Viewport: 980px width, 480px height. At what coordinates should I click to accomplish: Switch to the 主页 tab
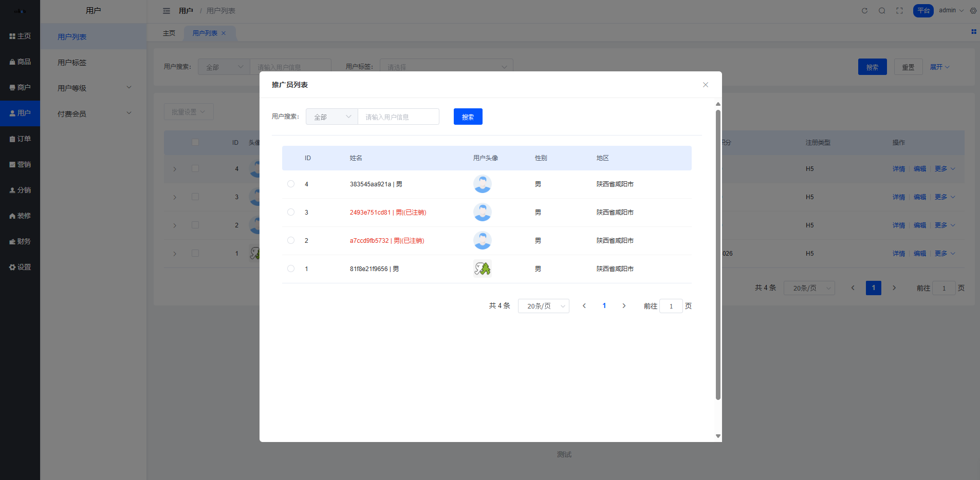pyautogui.click(x=169, y=33)
